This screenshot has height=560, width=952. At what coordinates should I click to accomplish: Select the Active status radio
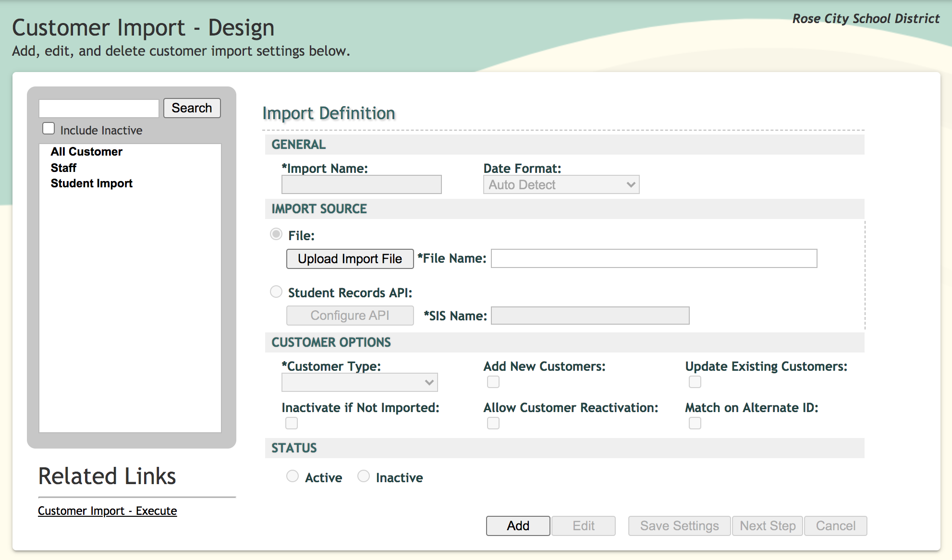(x=293, y=476)
